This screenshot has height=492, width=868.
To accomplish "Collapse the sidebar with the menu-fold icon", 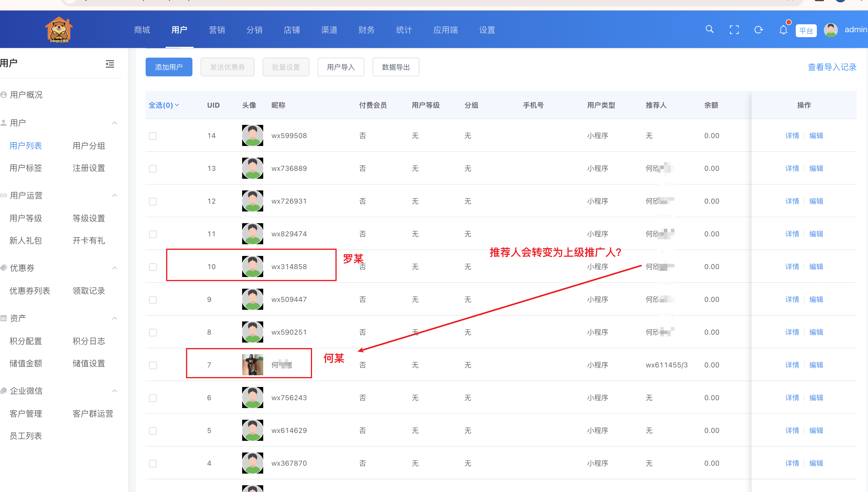I will pos(110,64).
